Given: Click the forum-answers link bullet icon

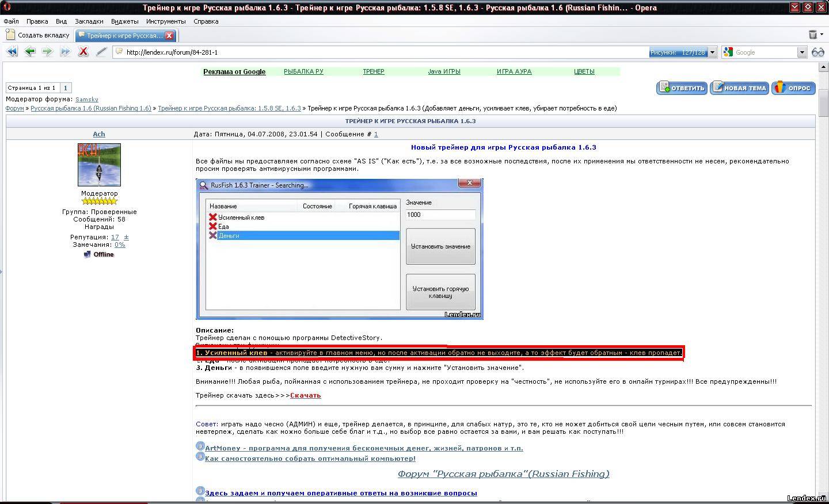Looking at the screenshot, I should (x=200, y=491).
